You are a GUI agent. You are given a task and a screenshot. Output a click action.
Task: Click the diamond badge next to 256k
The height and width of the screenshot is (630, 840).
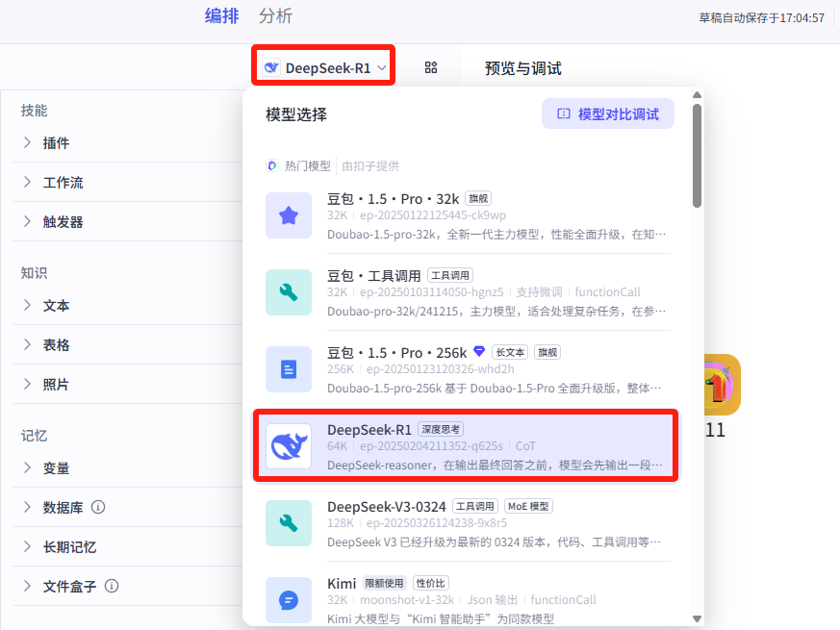click(x=479, y=351)
